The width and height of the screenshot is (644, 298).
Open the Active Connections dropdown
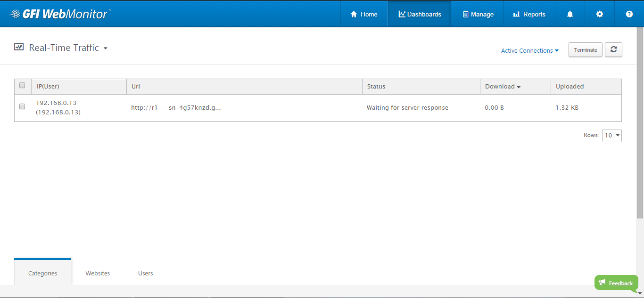(529, 50)
